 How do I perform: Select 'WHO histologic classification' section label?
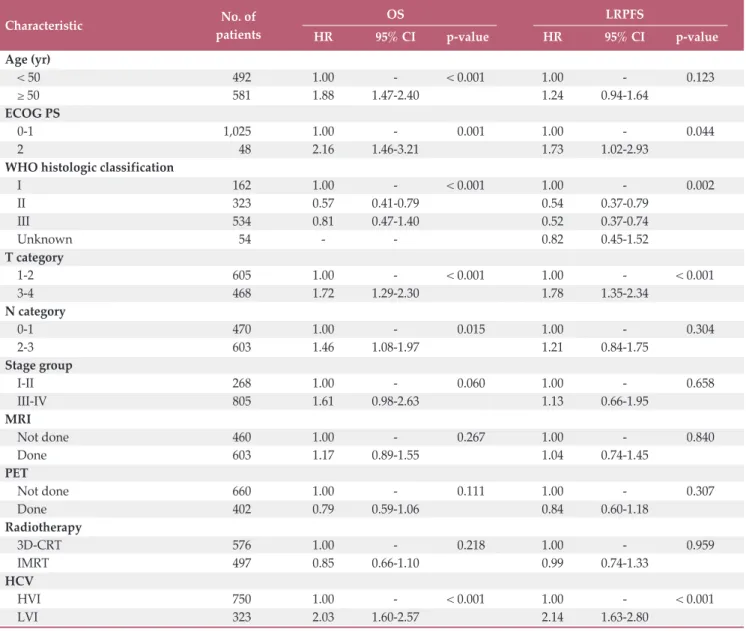[x=89, y=168]
